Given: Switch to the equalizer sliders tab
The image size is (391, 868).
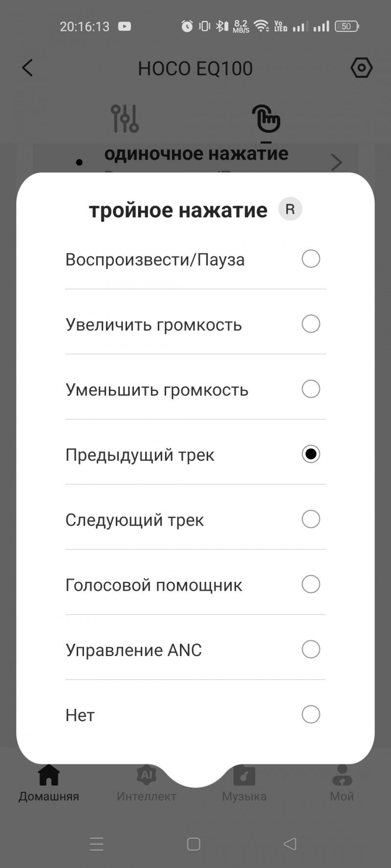Looking at the screenshot, I should point(125,119).
